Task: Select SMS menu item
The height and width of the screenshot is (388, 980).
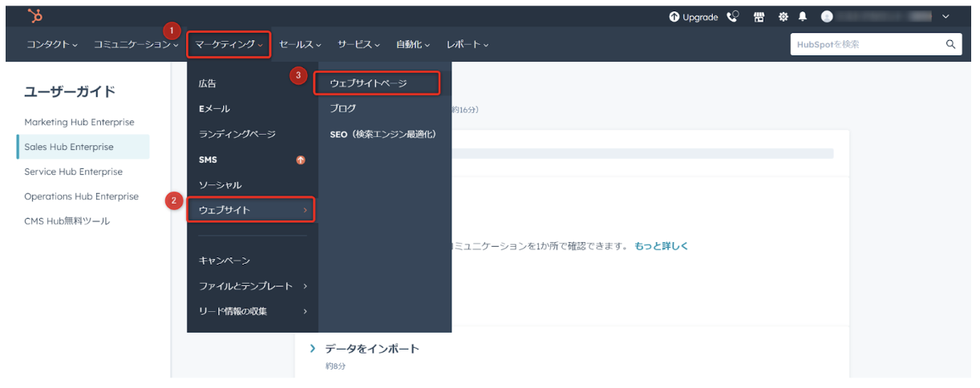Action: coord(208,160)
